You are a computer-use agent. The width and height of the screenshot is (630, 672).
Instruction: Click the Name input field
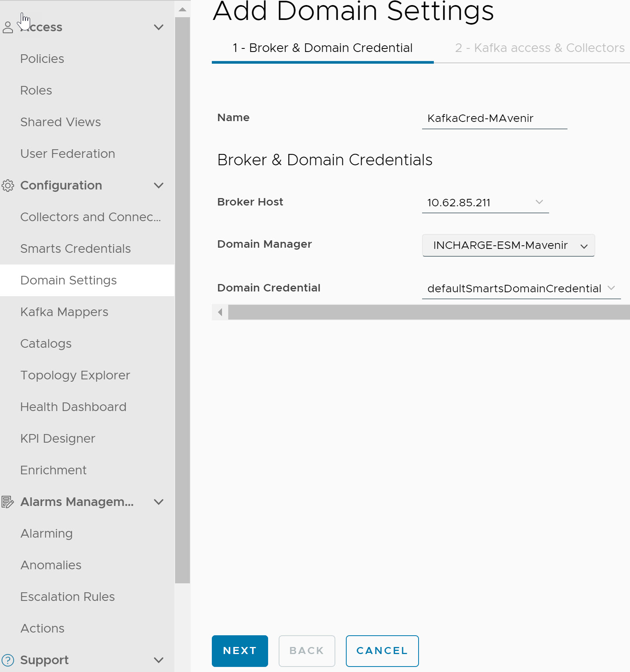coord(494,118)
